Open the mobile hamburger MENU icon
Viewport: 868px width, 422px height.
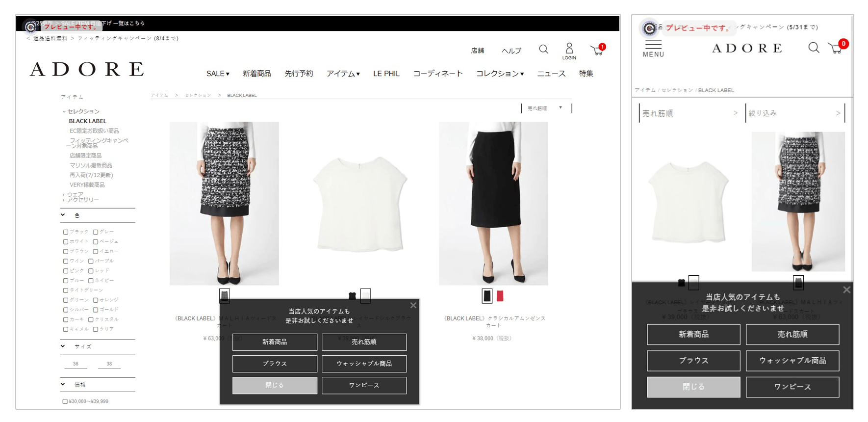pos(653,49)
